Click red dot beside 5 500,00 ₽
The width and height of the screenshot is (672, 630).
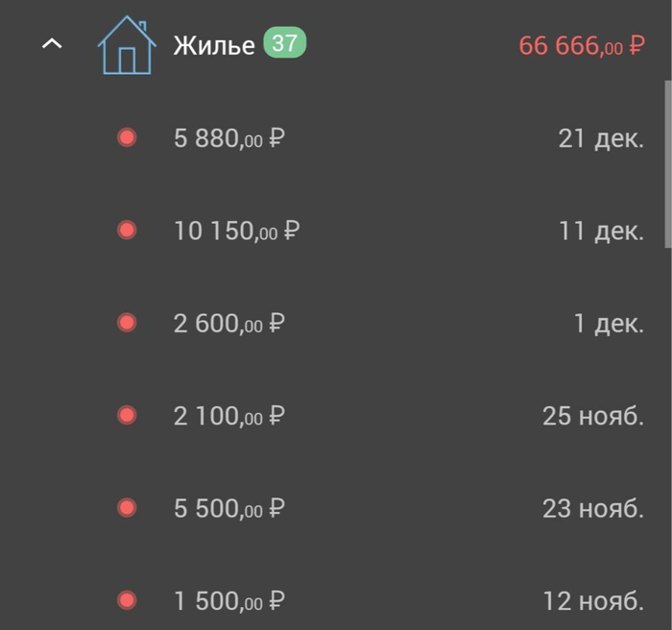tap(127, 508)
